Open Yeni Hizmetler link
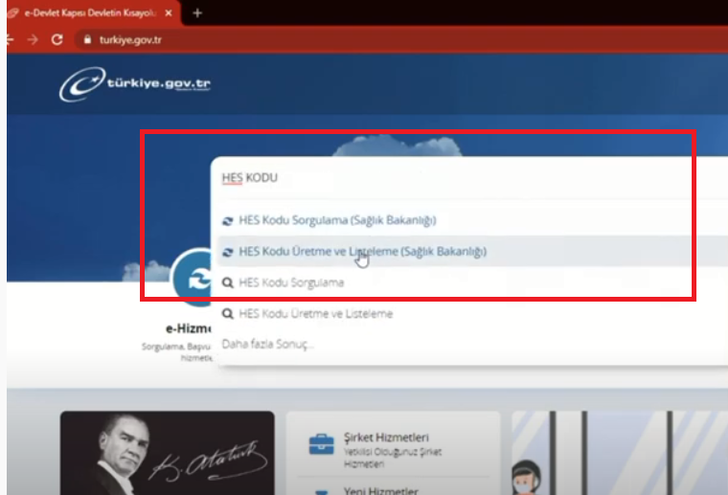Image resolution: width=728 pixels, height=495 pixels. click(x=381, y=490)
